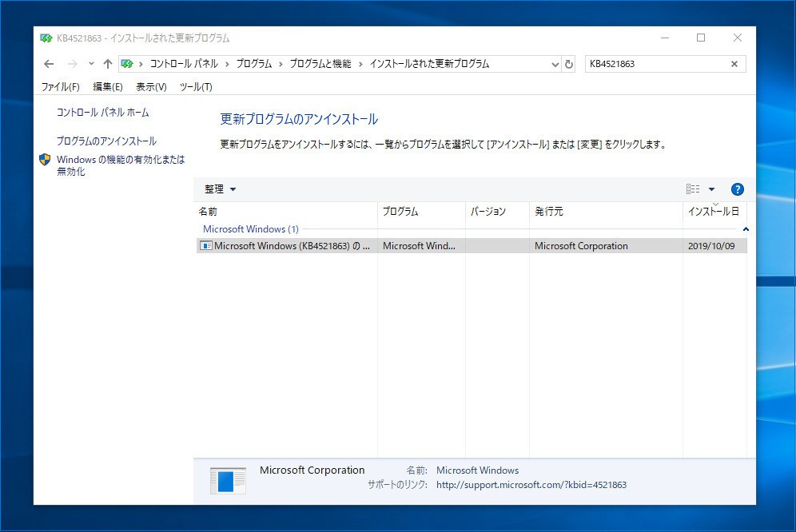Refresh the installed updates list
This screenshot has width=796, height=532.
click(x=569, y=64)
